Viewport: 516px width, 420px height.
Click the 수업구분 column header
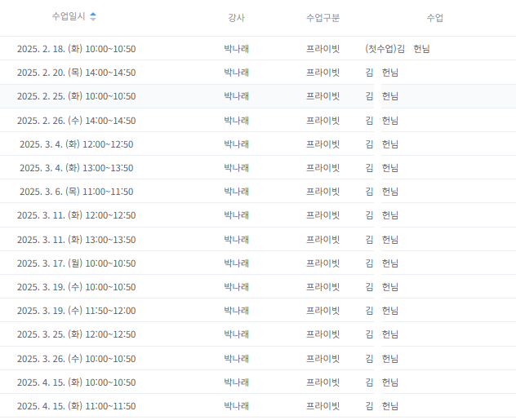click(322, 18)
